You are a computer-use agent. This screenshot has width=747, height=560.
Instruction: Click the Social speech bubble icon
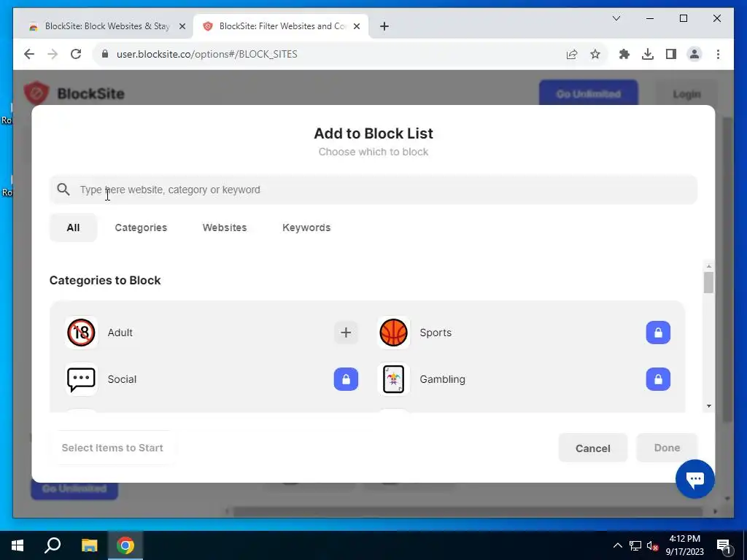(81, 379)
